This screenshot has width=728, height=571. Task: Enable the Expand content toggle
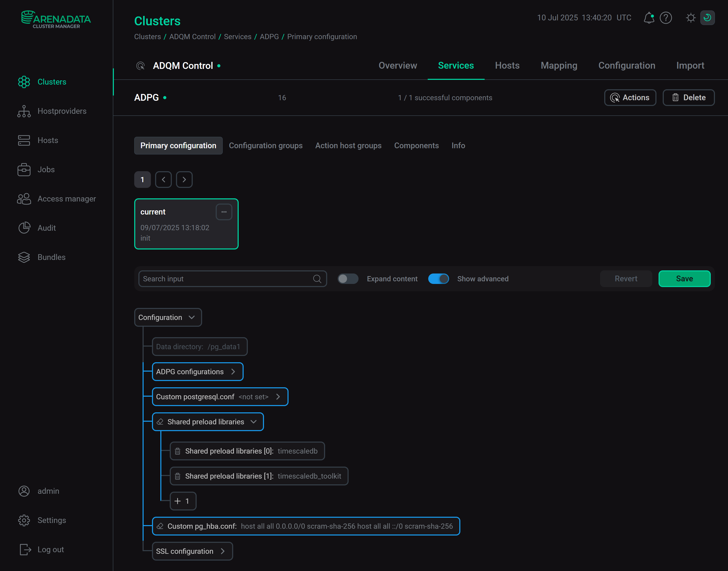coord(348,278)
